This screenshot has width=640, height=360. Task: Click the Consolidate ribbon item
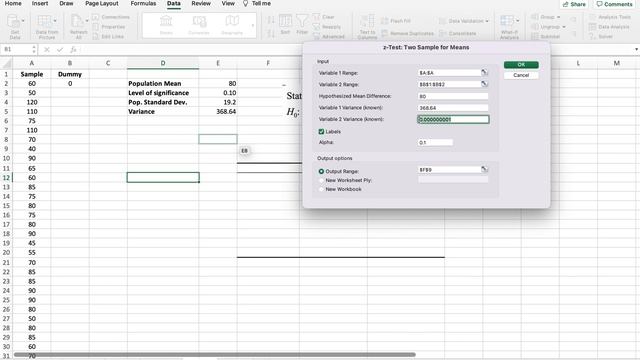(x=458, y=33)
